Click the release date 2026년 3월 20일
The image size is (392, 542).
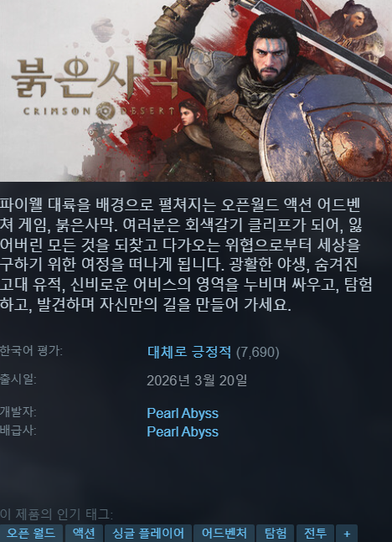(x=197, y=380)
